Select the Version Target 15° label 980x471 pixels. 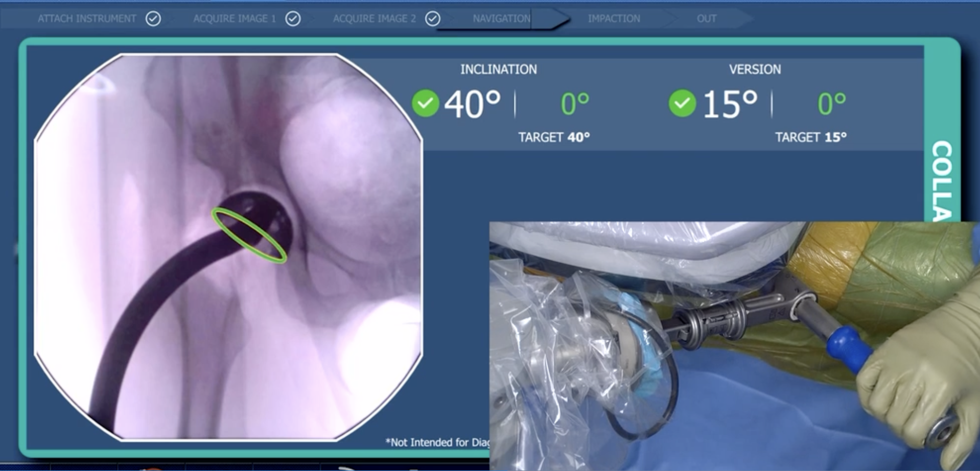[811, 137]
